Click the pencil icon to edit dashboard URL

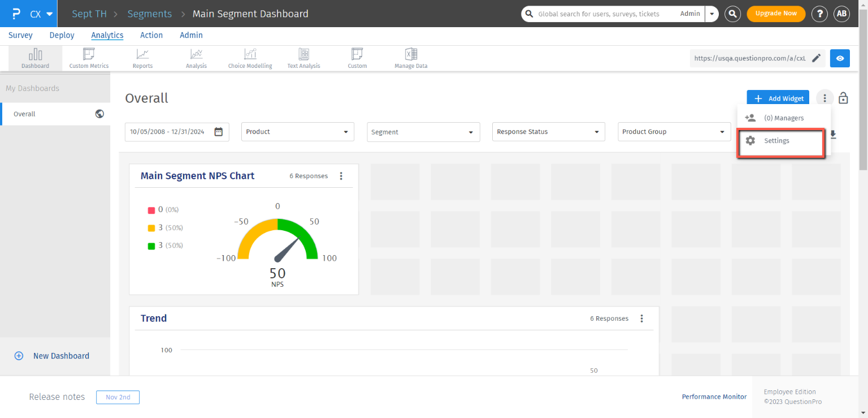pos(816,58)
